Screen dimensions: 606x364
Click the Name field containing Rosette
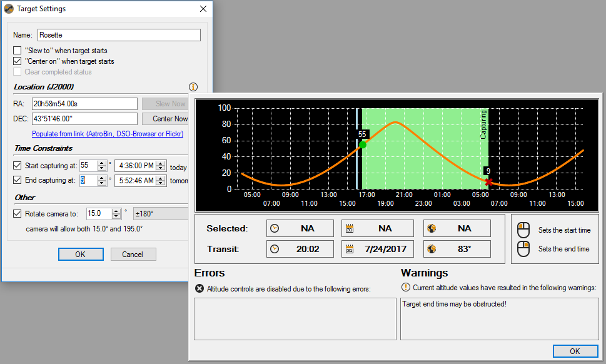119,35
